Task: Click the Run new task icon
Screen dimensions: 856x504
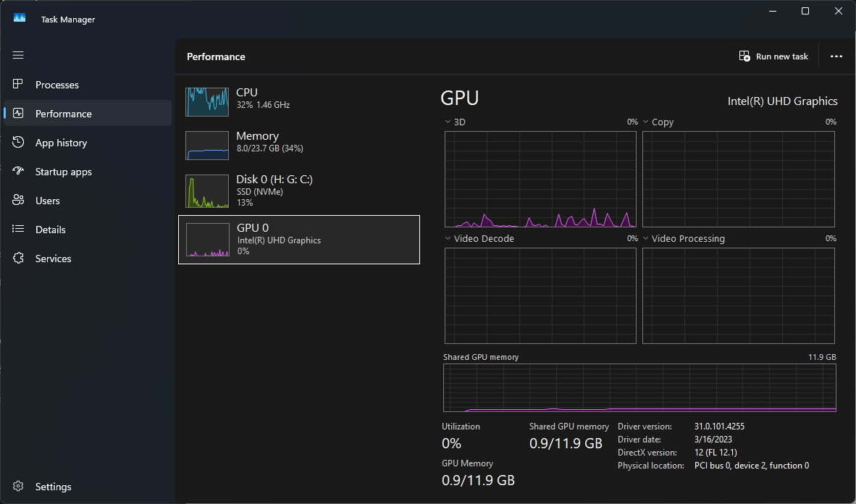Action: (744, 56)
